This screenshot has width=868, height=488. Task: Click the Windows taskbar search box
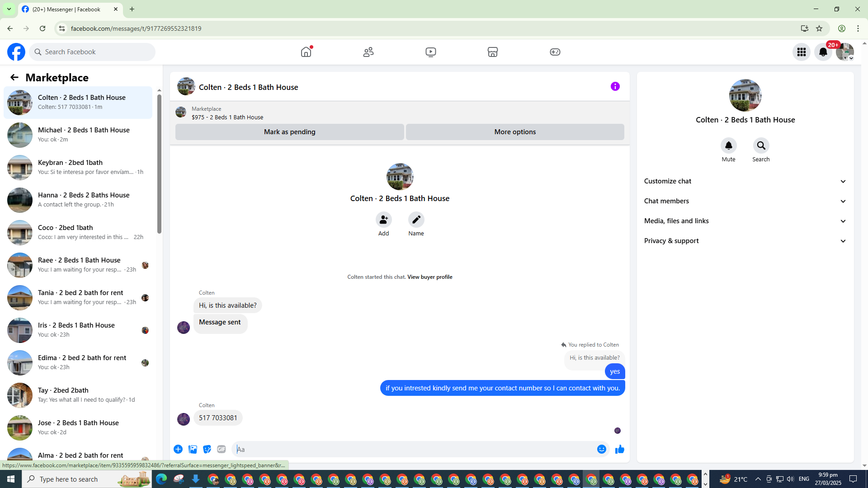(86, 479)
